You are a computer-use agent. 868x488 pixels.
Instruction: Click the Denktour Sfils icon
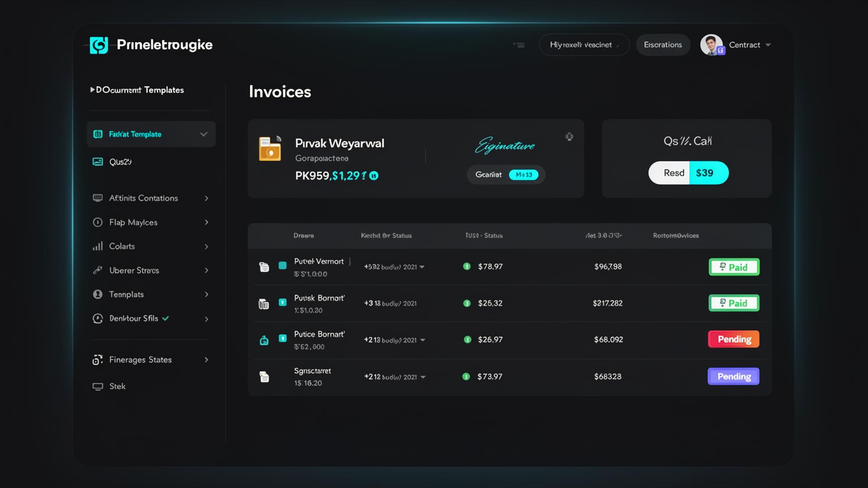[98, 319]
